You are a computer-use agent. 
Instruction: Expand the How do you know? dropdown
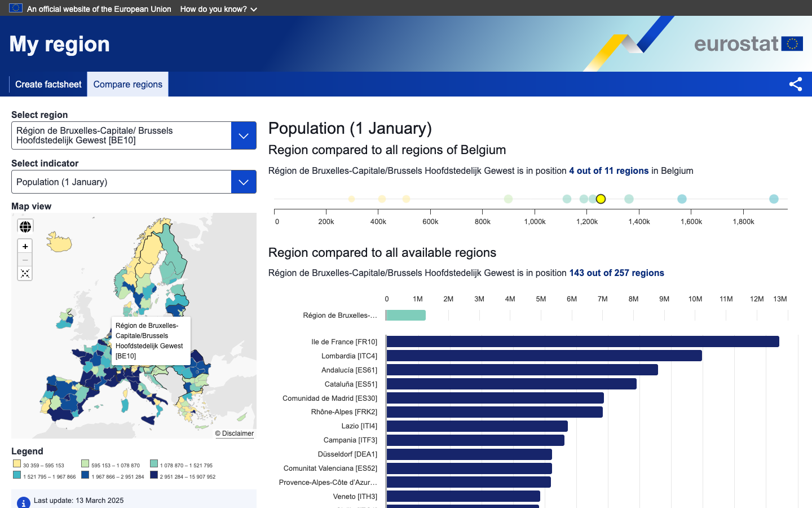click(x=219, y=9)
